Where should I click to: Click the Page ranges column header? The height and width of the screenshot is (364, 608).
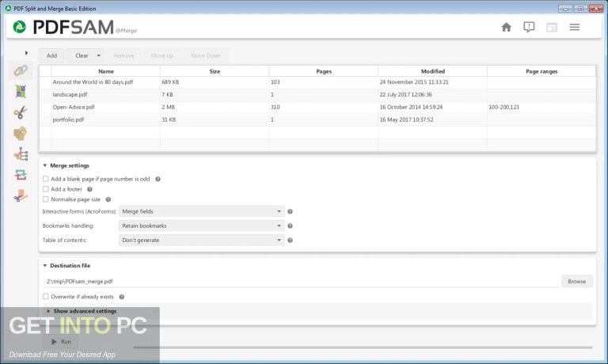(x=541, y=71)
